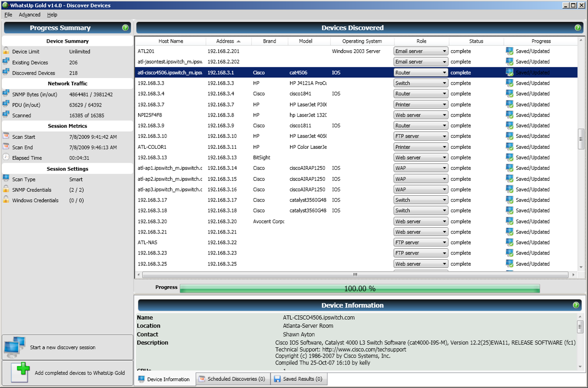
Task: Open Role dropdown for 192.168.3.10 FTP server
Action: [421, 136]
